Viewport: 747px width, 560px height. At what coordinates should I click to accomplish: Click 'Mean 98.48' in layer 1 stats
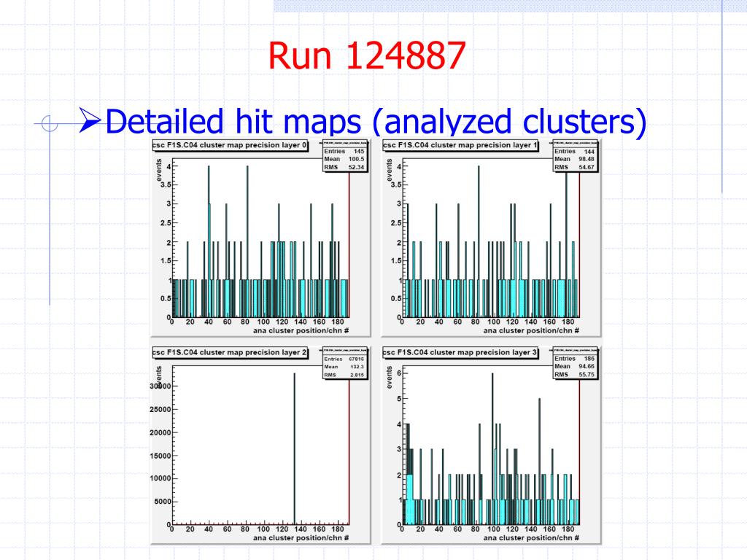[575, 159]
